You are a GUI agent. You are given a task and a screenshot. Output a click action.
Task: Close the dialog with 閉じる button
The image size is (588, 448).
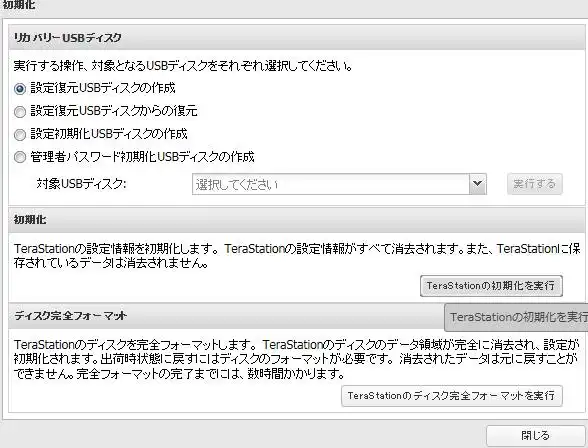point(536,436)
